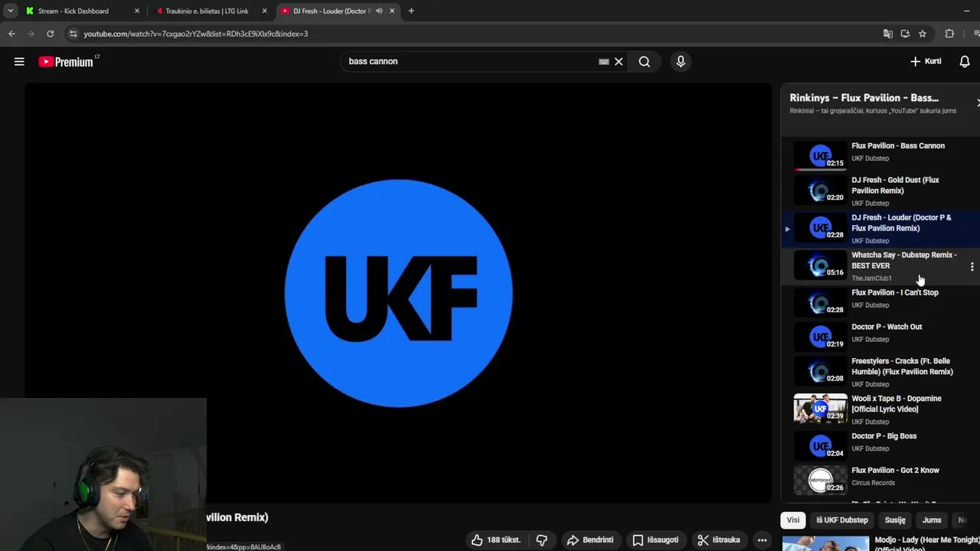Go back with the browser back arrow
The height and width of the screenshot is (551, 980).
click(11, 34)
